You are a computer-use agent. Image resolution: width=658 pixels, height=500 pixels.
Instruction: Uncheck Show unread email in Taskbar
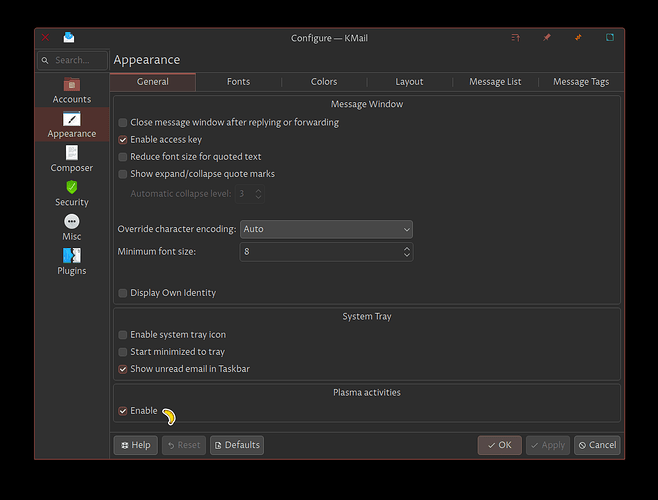123,369
